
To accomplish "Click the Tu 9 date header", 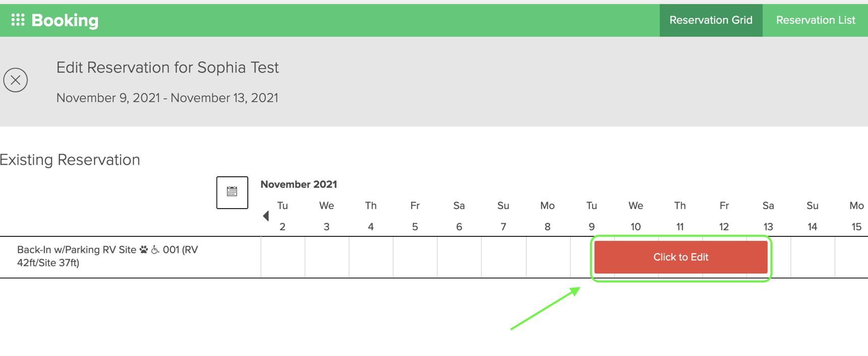I will (x=591, y=216).
